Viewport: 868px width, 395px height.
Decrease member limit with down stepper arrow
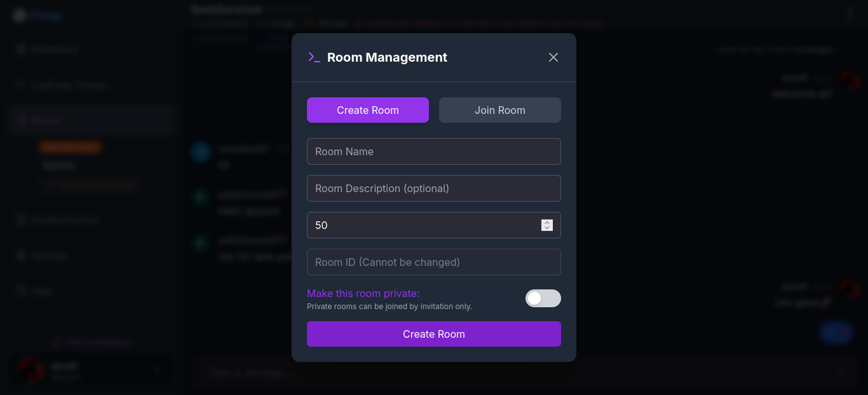click(546, 228)
